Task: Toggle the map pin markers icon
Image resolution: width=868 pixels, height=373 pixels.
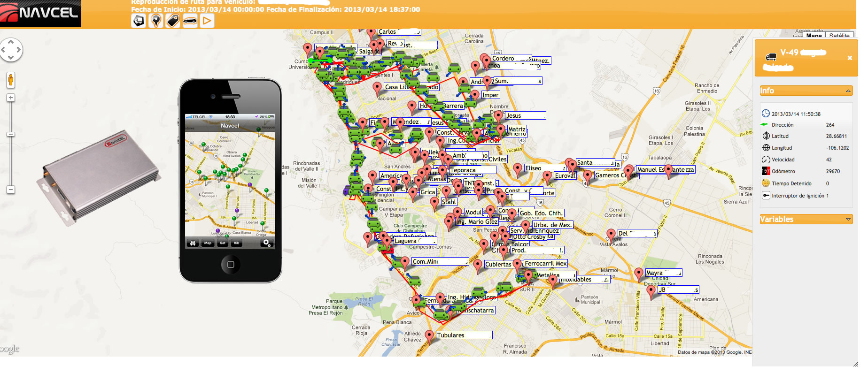Action: (155, 21)
